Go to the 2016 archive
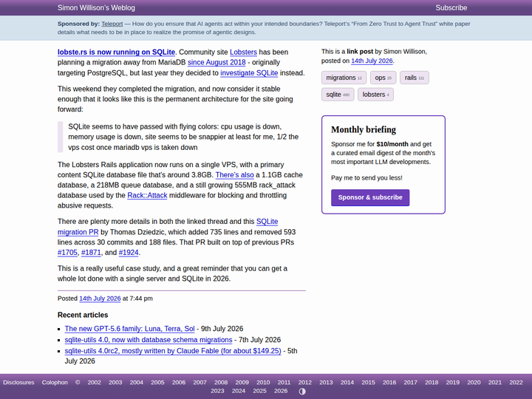This screenshot has width=532, height=399. 389,383
